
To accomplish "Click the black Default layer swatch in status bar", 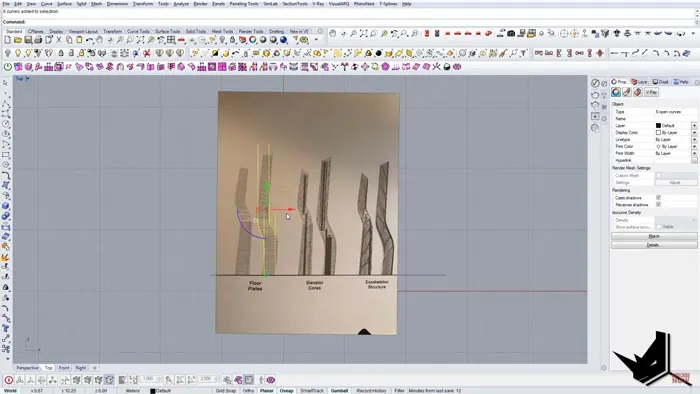I will 153,391.
